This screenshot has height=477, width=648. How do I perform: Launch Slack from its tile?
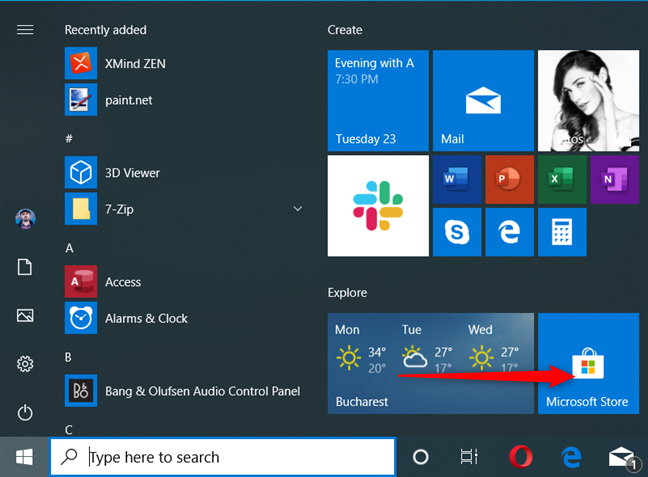378,205
